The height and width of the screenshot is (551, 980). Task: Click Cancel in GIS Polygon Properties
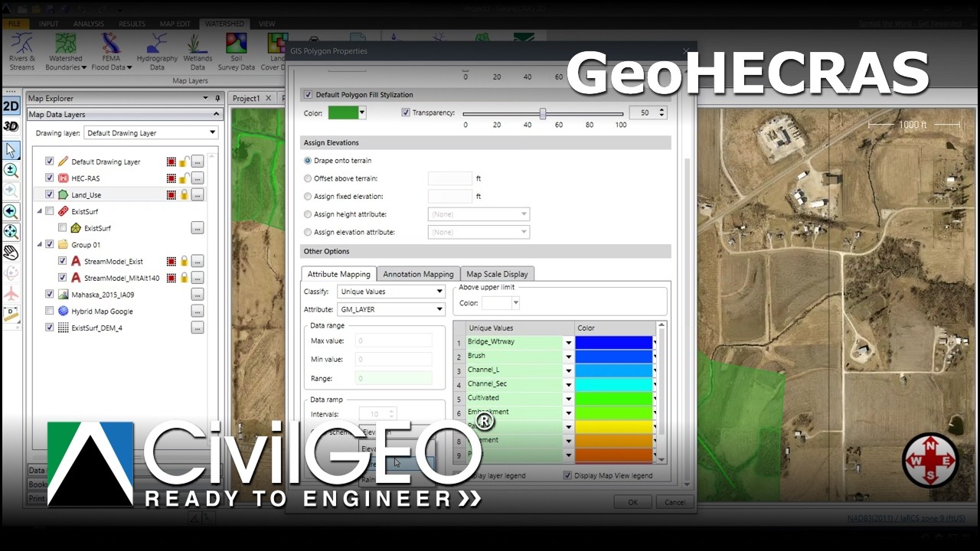pos(675,502)
